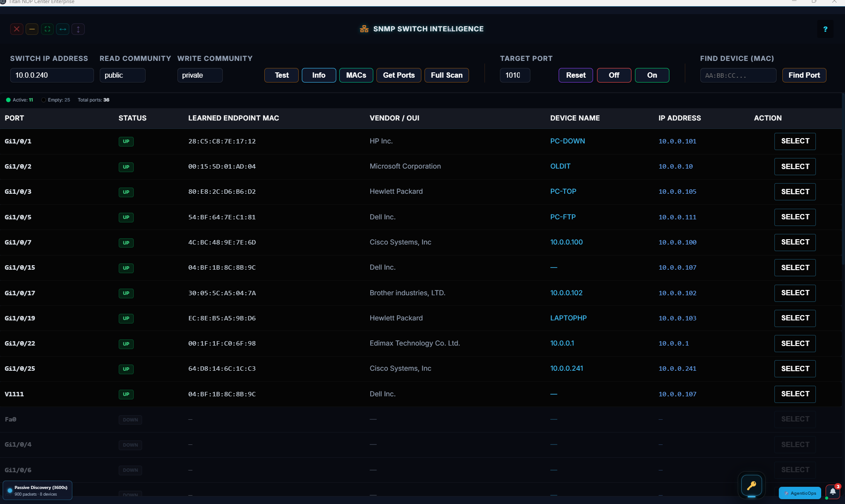
Task: Focus the Find Device MAC field
Action: tap(738, 75)
